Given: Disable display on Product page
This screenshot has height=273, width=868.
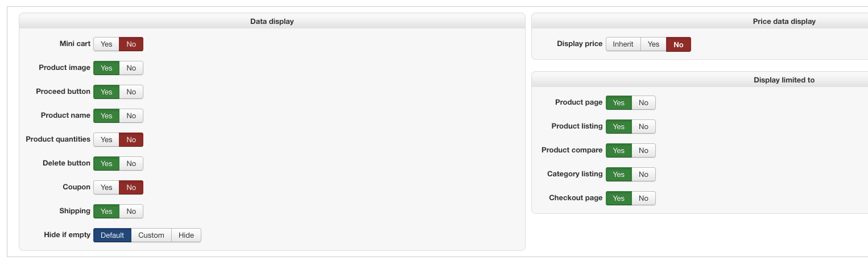Looking at the screenshot, I should 643,103.
